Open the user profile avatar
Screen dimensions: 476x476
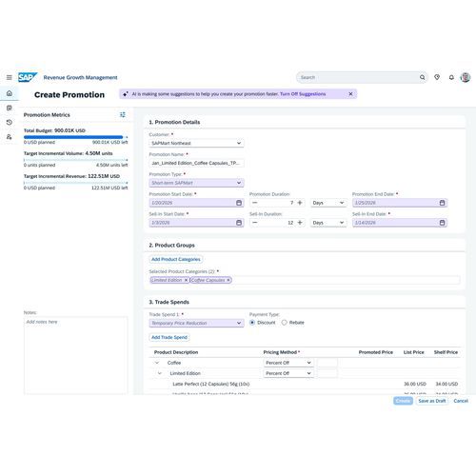[x=466, y=77]
